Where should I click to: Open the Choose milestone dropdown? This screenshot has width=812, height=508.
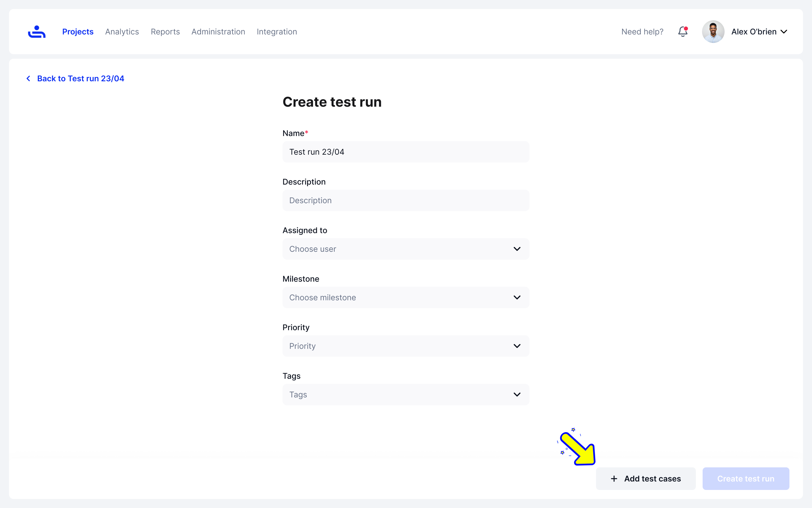tap(406, 297)
